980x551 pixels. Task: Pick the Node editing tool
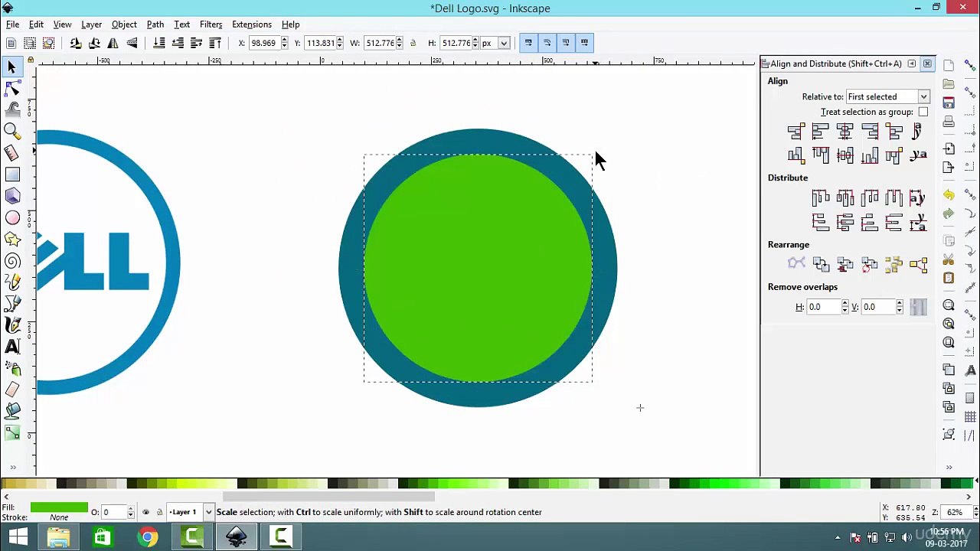[11, 89]
